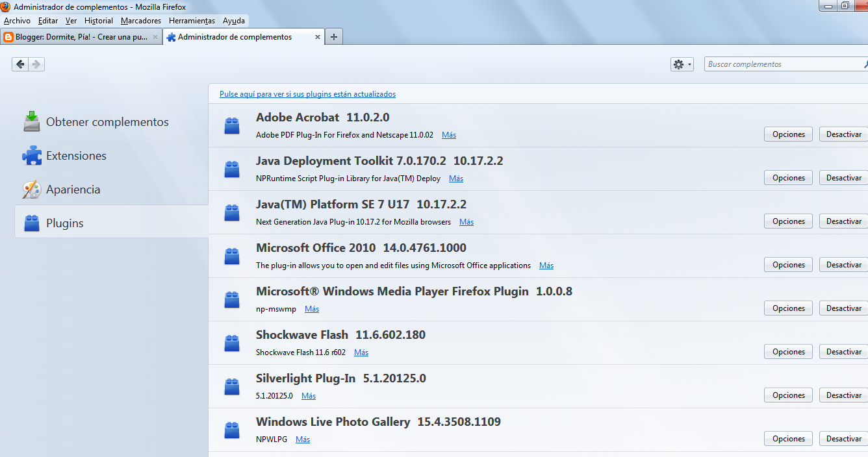
Task: Click the Microsoft Office 2010 plugin icon
Action: click(232, 256)
